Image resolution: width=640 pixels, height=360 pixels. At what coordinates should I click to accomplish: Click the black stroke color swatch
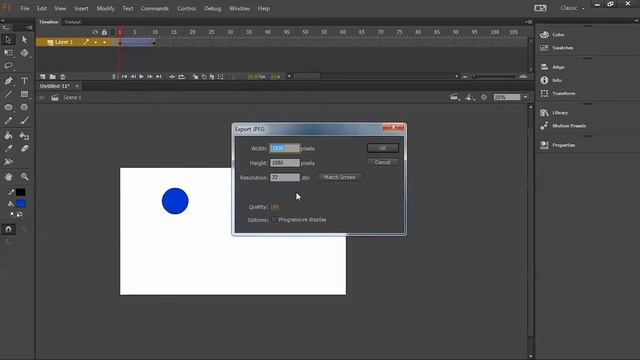[x=20, y=192]
